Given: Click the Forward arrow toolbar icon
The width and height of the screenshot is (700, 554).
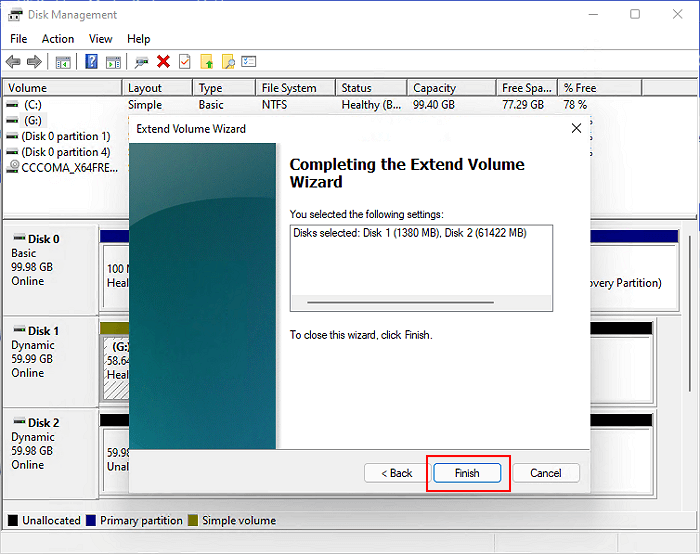Looking at the screenshot, I should tap(36, 62).
